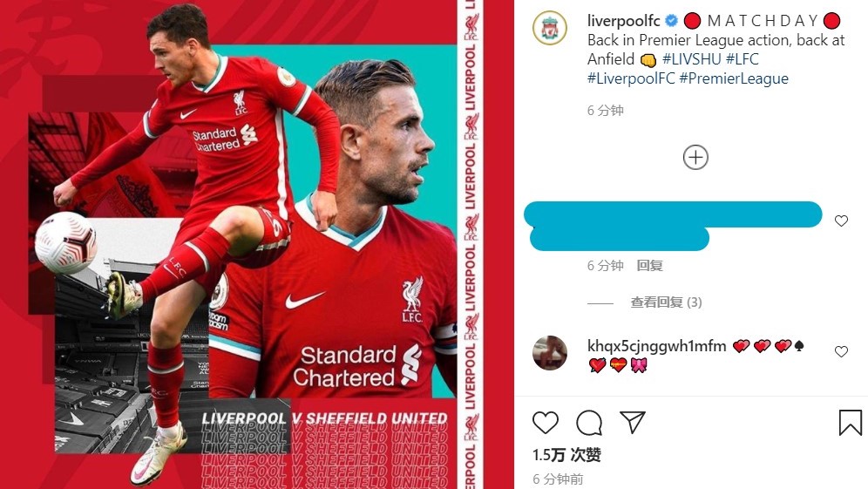View khqx5cjnggwh1mfm's profile picture
868x489 pixels.
[x=550, y=352]
